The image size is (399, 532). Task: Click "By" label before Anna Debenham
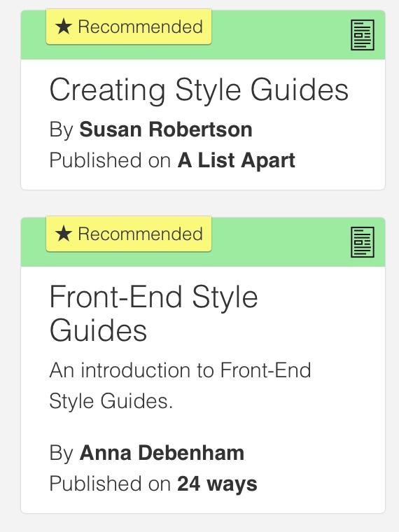pos(62,454)
